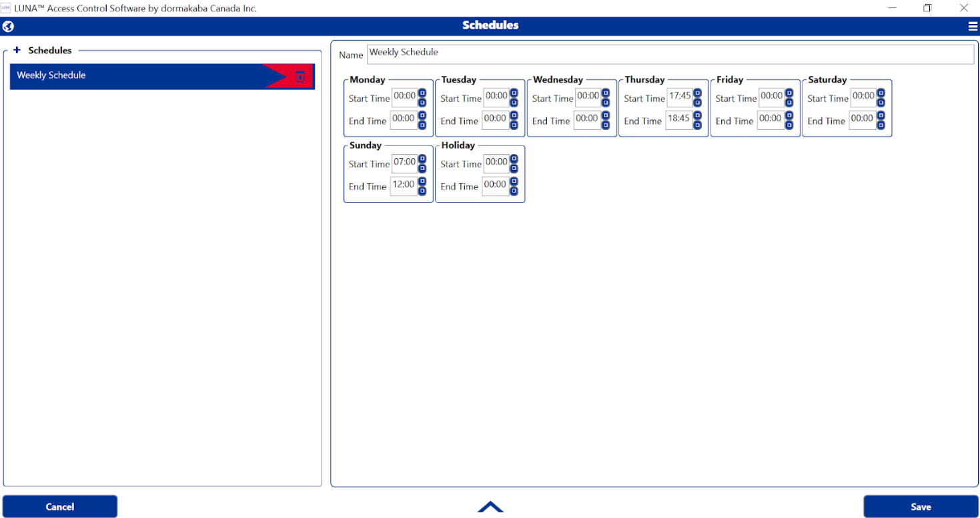Click the upper spinner button for Monday Start Time
The width and height of the screenshot is (980, 518).
(x=422, y=93)
